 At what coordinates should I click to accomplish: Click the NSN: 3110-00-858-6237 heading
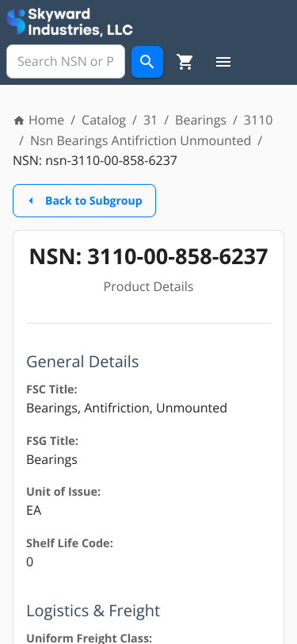[149, 257]
